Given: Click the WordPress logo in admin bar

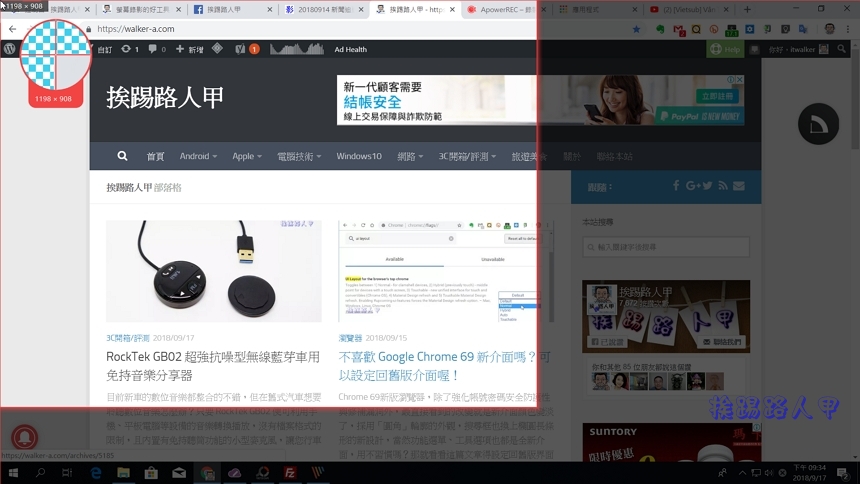Looking at the screenshot, I should click(x=9, y=49).
